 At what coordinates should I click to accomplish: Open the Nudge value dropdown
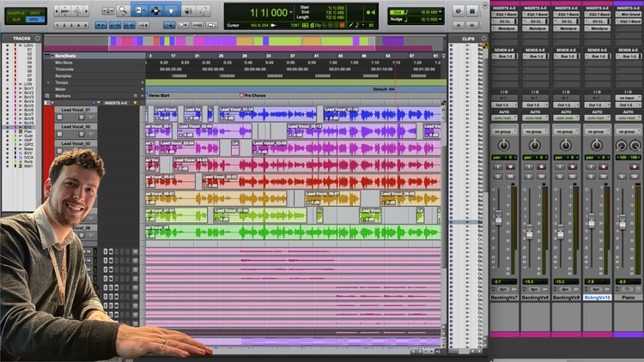pos(440,19)
